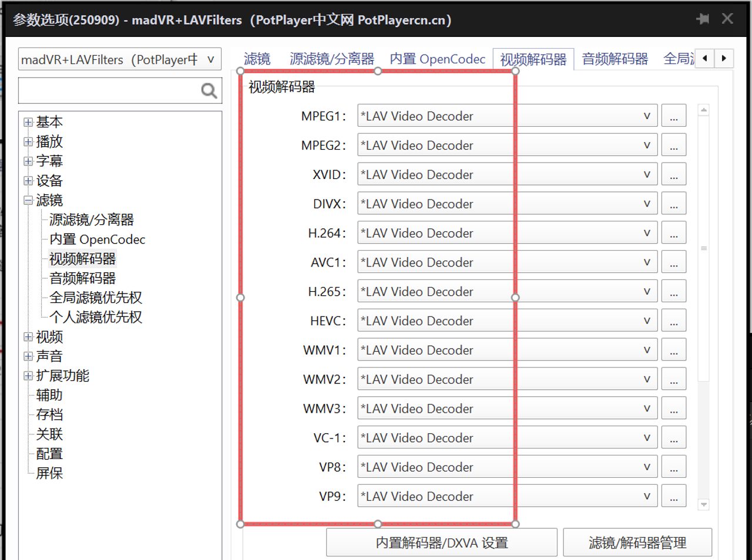The height and width of the screenshot is (560, 752).
Task: Open the H.265 decoder settings ellipsis button
Action: 674,292
